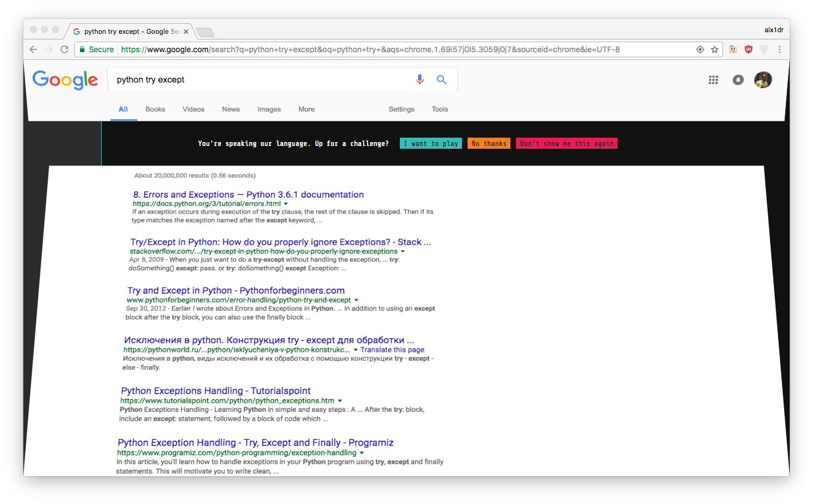Open Chrome three-dot menu
Image resolution: width=813 pixels, height=504 pixels.
click(x=780, y=49)
